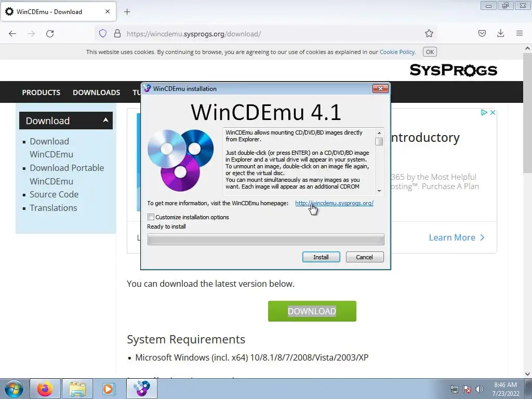Close the WinCDEmu installation dialog

click(x=380, y=88)
